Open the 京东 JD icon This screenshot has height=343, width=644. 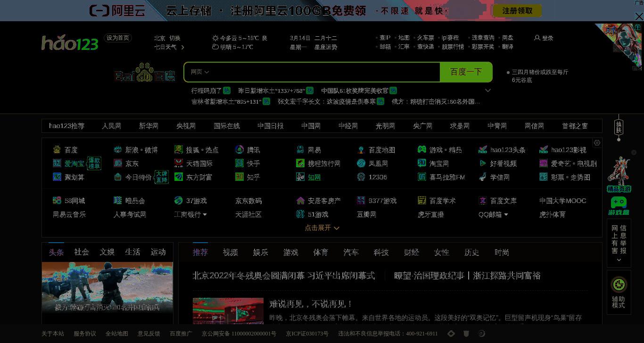pos(118,163)
